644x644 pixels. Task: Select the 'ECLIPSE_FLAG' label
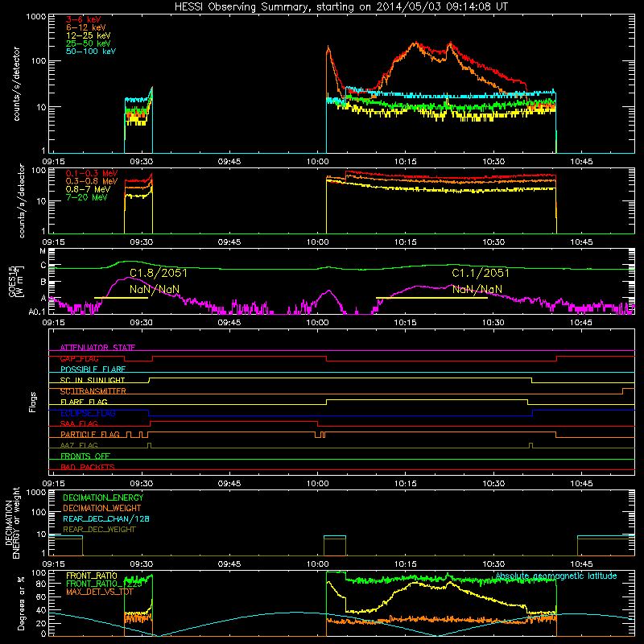coord(88,413)
